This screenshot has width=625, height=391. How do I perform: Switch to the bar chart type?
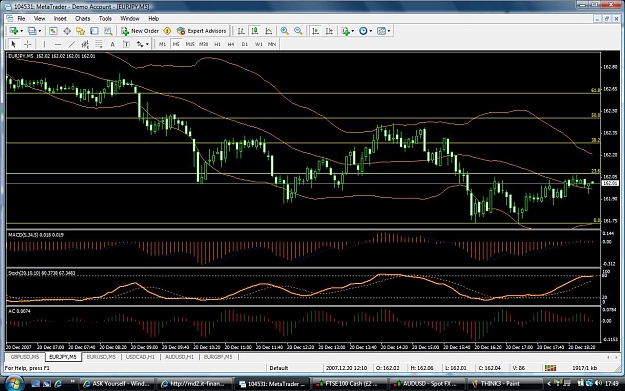[x=241, y=31]
